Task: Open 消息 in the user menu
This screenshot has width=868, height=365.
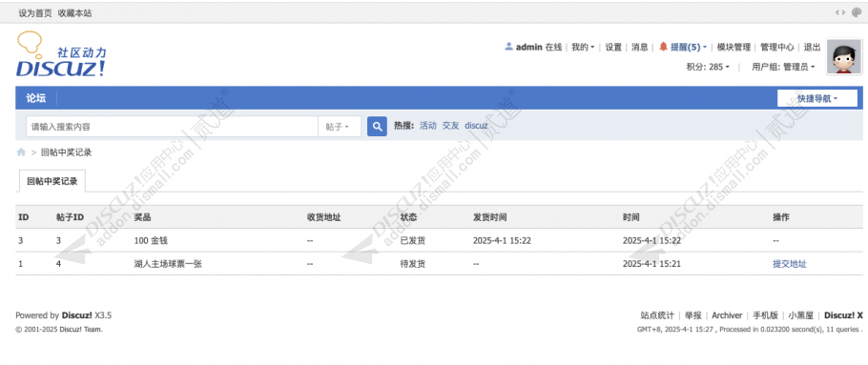Action: tap(640, 48)
